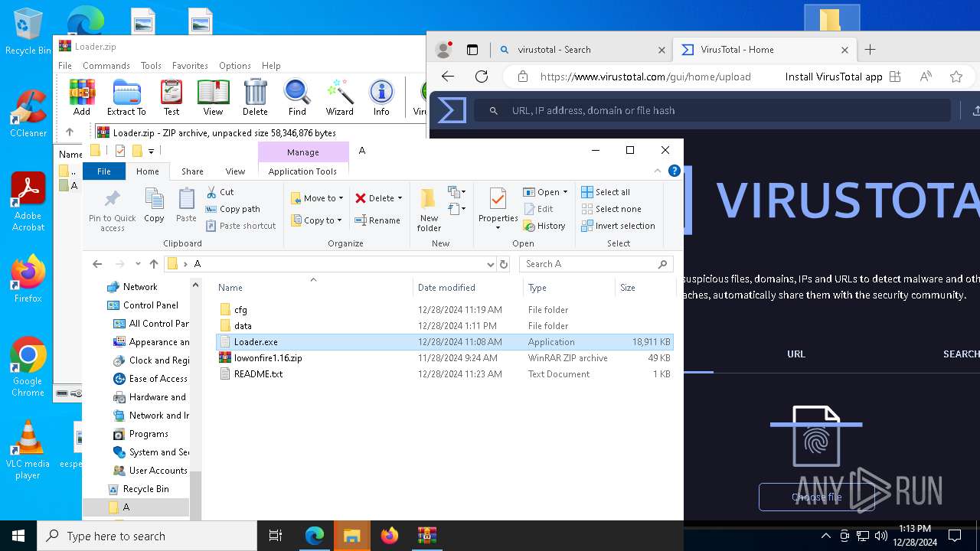
Task: Click History in Open group
Action: (x=544, y=226)
